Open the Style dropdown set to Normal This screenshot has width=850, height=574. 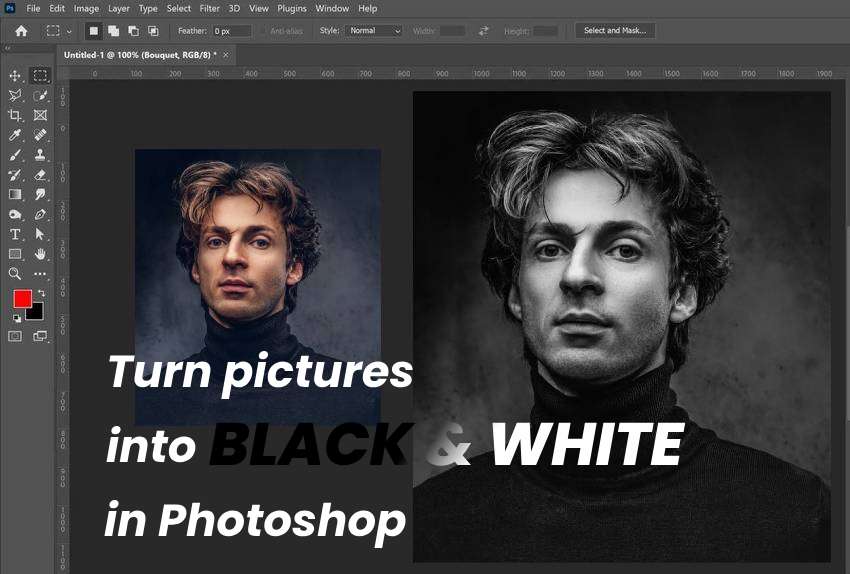(x=374, y=31)
